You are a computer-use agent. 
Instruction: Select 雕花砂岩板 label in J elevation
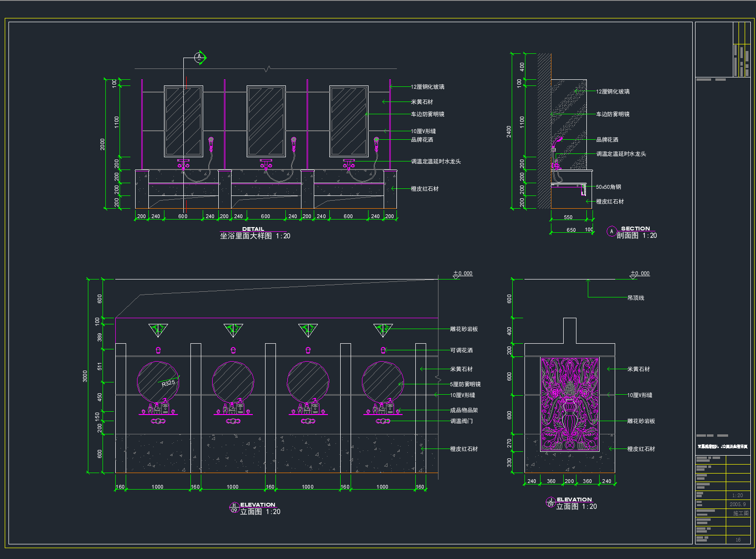[x=641, y=421]
